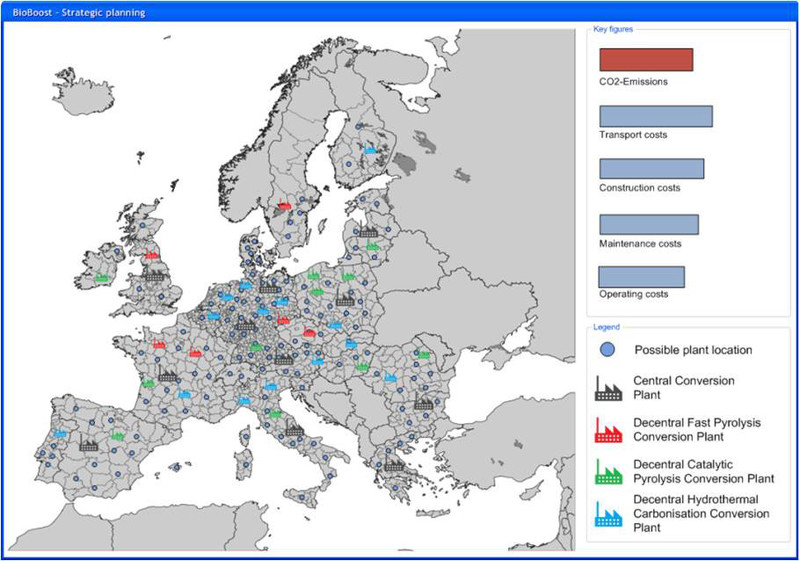Viewport: 800px width, 561px height.
Task: Select the possible plant location in Scotland
Action: 143,225
